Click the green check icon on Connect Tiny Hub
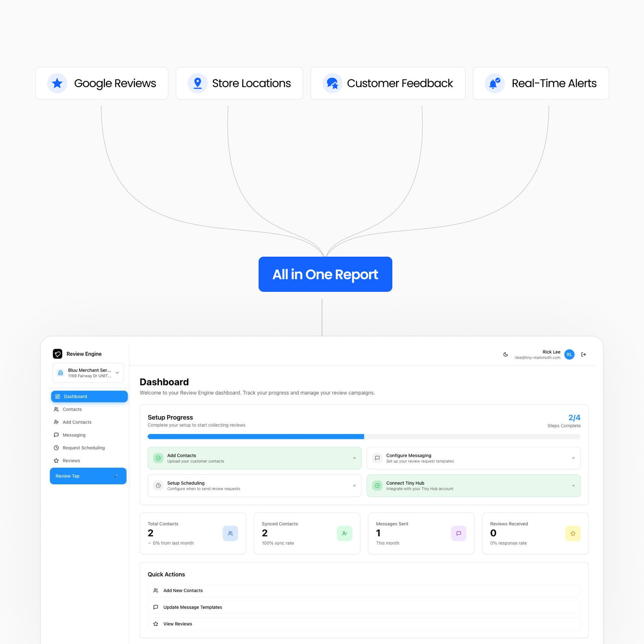 pos(377,485)
